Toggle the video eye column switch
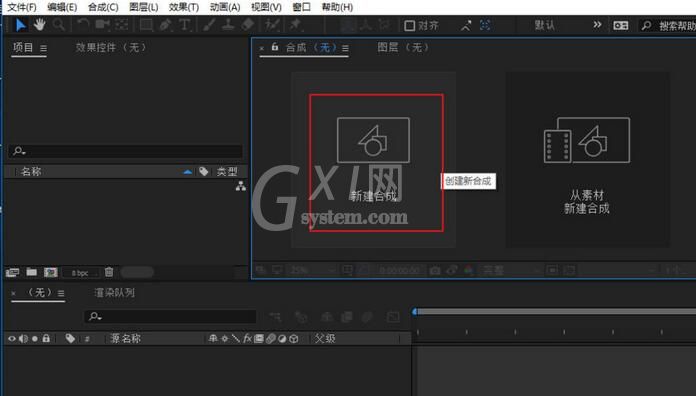 [x=12, y=339]
